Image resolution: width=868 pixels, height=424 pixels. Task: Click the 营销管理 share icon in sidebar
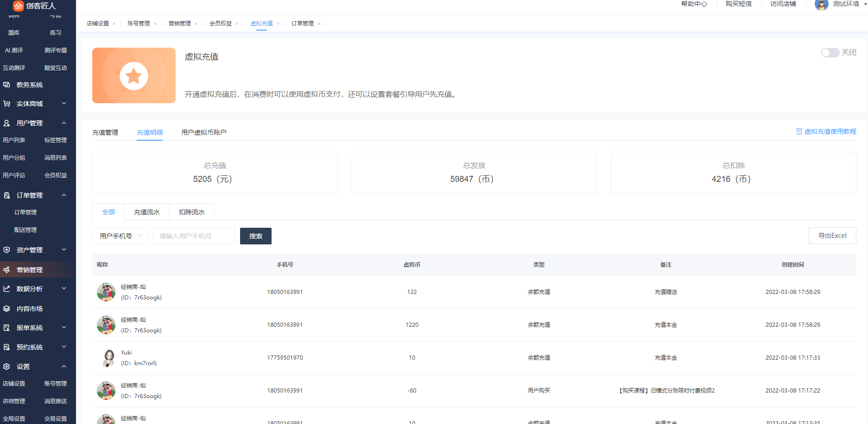click(x=6, y=270)
